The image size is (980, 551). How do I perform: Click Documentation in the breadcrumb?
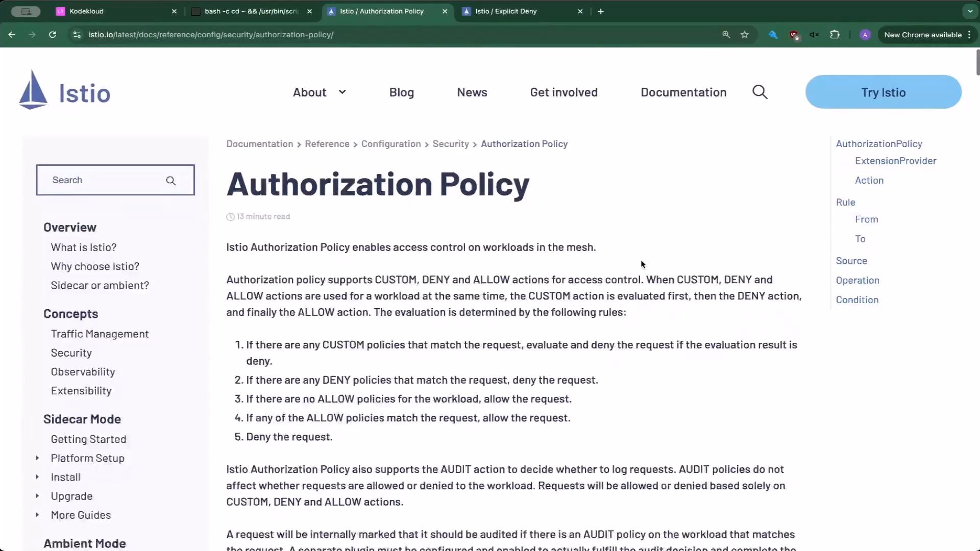click(x=259, y=144)
